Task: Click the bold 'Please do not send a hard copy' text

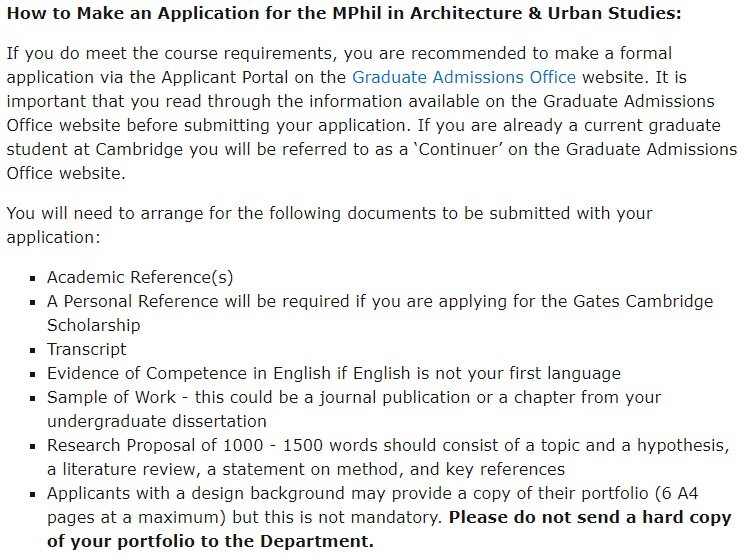Action: [x=590, y=517]
